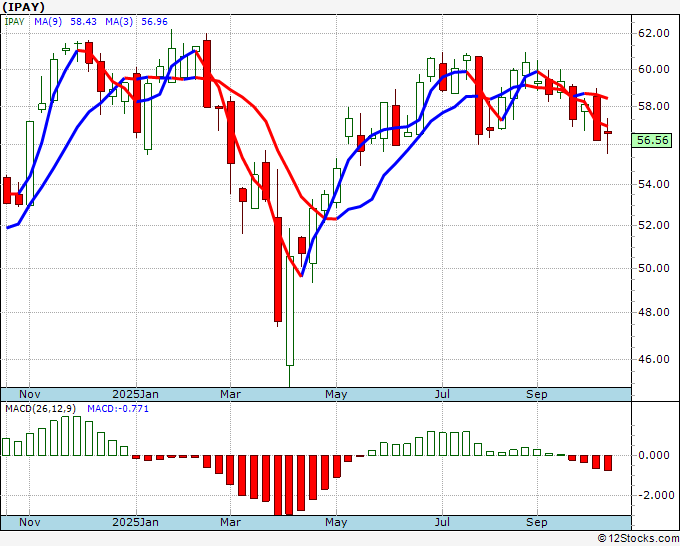The height and width of the screenshot is (546, 680).
Task: Select Sep on the price chart time axis
Action: tap(537, 394)
